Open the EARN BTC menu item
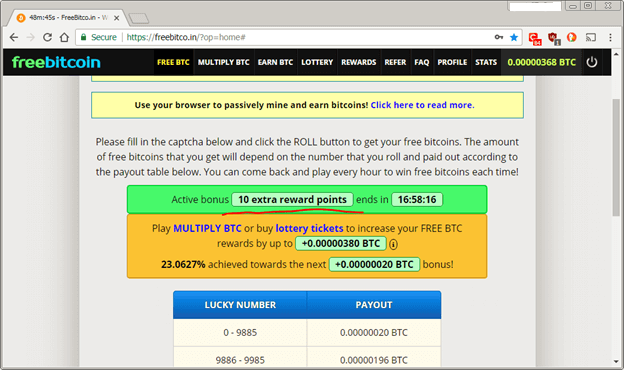 tap(275, 62)
